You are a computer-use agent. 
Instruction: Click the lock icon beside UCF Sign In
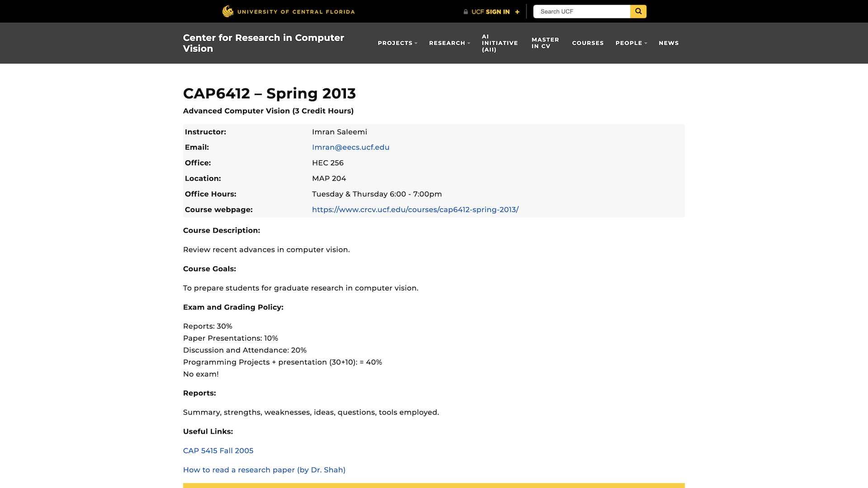pos(466,12)
